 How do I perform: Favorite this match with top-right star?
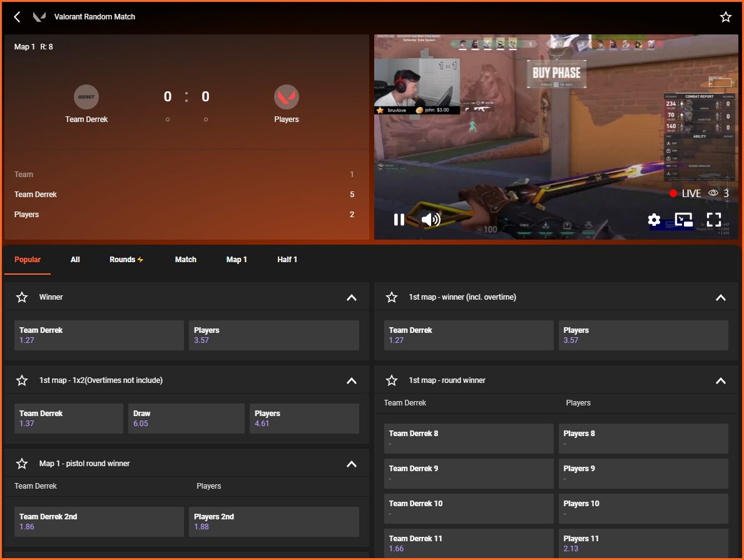pyautogui.click(x=725, y=17)
